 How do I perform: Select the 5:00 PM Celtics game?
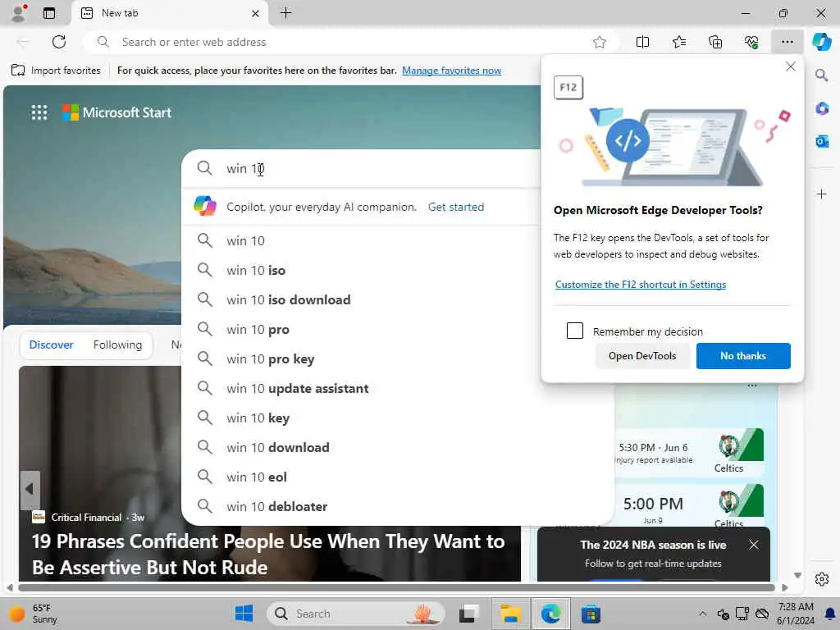pyautogui.click(x=691, y=506)
